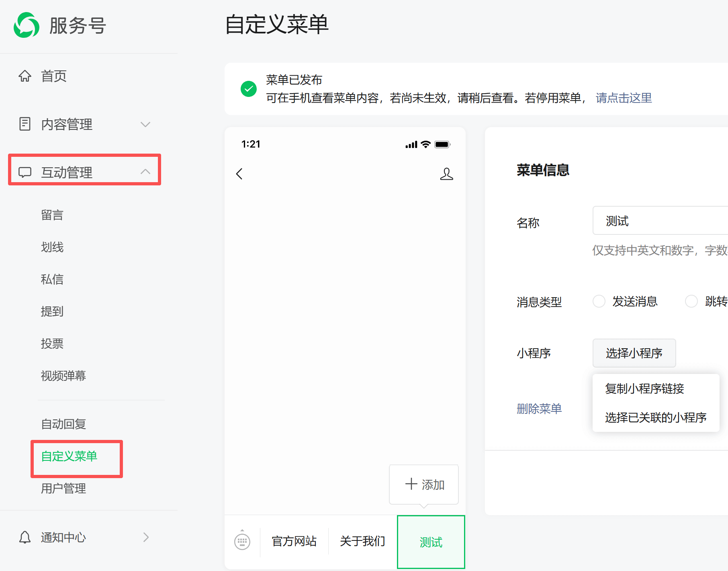This screenshot has width=728, height=571.
Task: Choose 复制小程序链接 from the dropdown list
Action: [x=644, y=388]
